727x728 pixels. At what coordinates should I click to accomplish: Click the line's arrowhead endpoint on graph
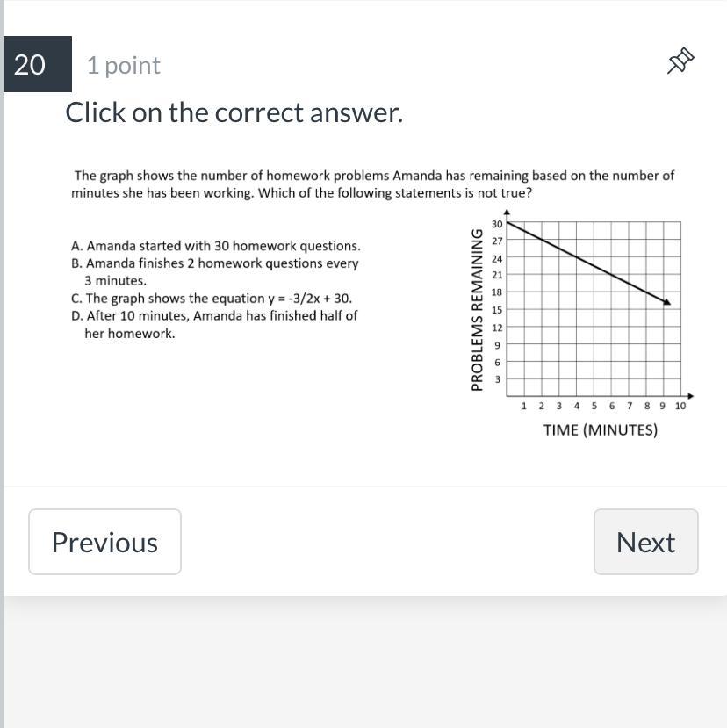click(666, 302)
